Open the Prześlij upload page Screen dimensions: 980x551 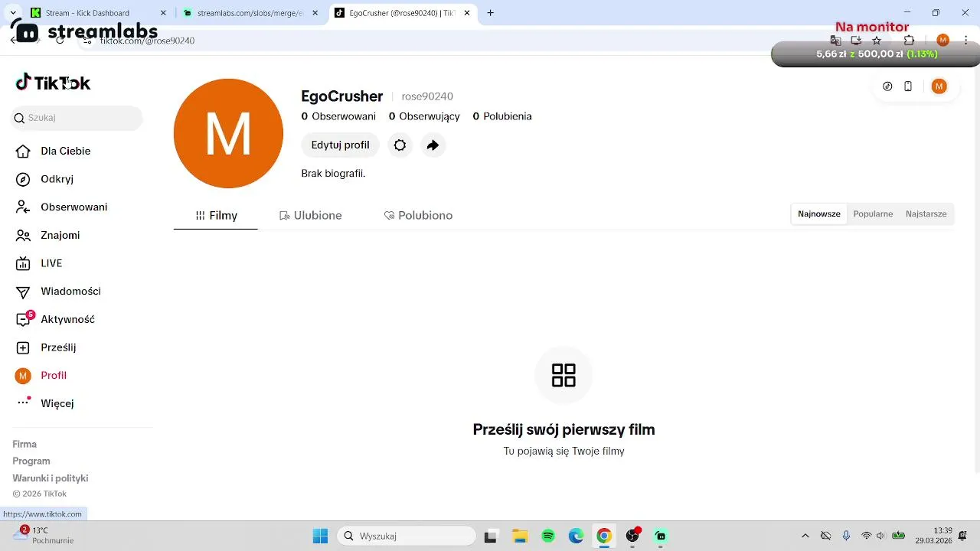[46, 347]
